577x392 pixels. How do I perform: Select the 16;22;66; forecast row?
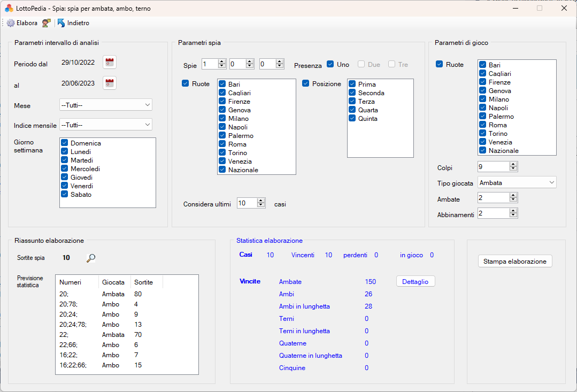tap(127, 365)
